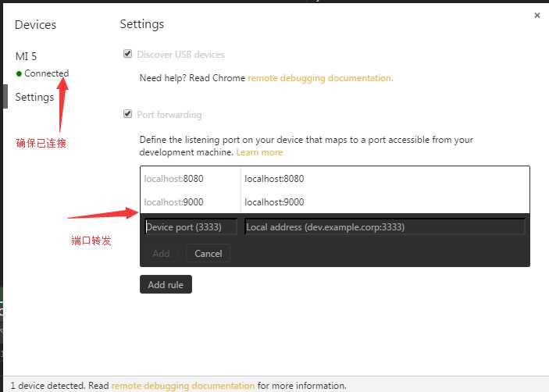549x392 pixels.
Task: Click the Port forwarding label
Action: pyautogui.click(x=169, y=115)
